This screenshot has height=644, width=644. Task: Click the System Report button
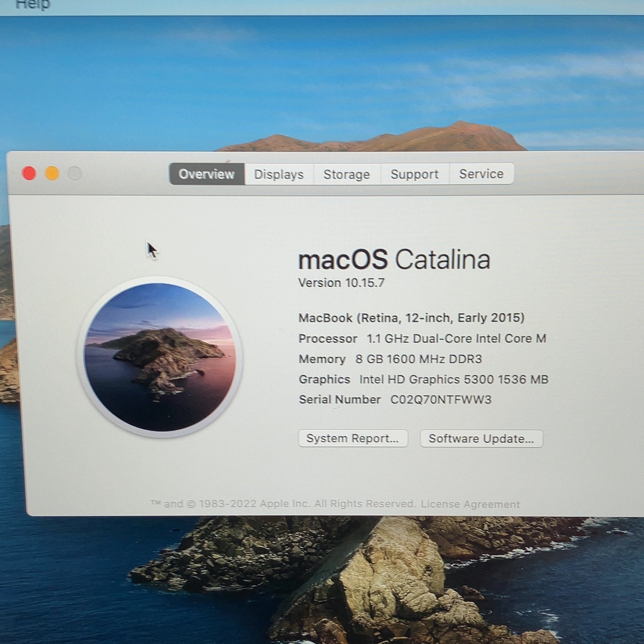(x=353, y=438)
